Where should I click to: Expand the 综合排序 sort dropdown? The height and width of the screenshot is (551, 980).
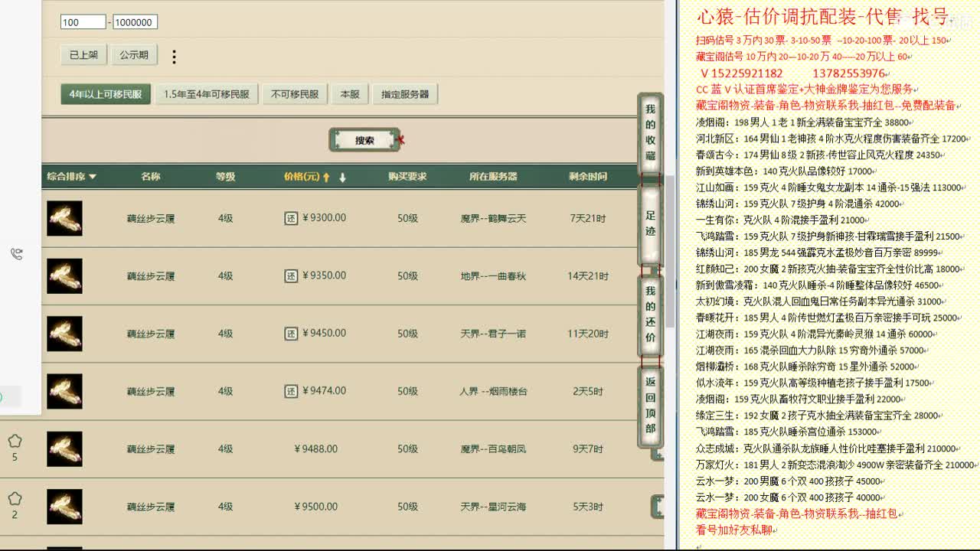(72, 176)
